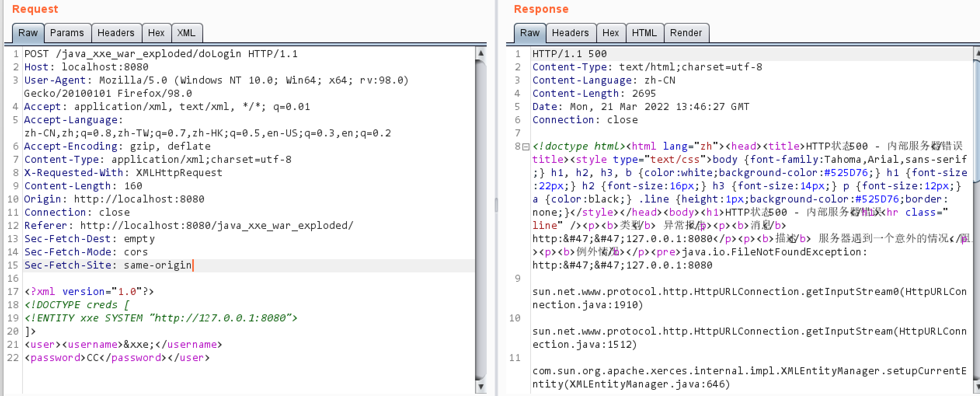Click the Accept-Encoding: gzip, deflate line
Screen dimensions: 980x396
[x=117, y=146]
